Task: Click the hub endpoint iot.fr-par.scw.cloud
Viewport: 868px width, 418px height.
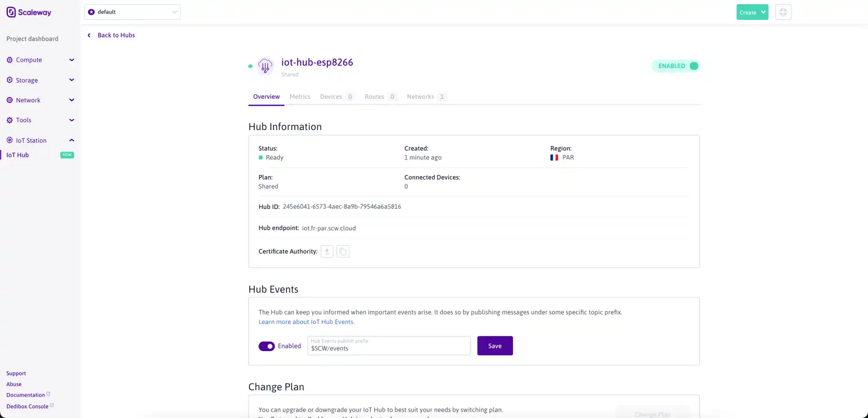Action: click(329, 228)
